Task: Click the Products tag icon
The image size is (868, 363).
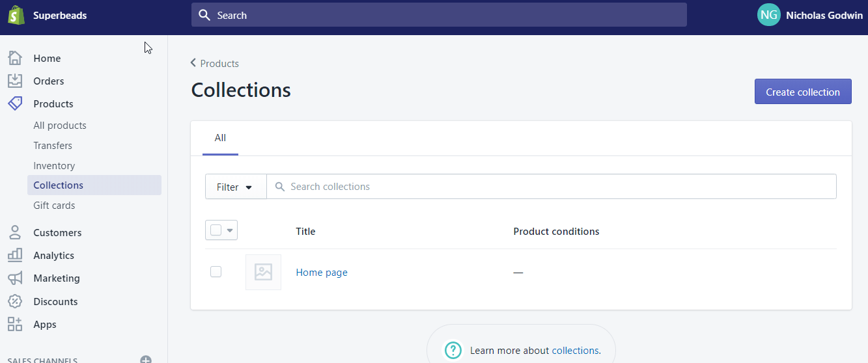Action: point(15,103)
